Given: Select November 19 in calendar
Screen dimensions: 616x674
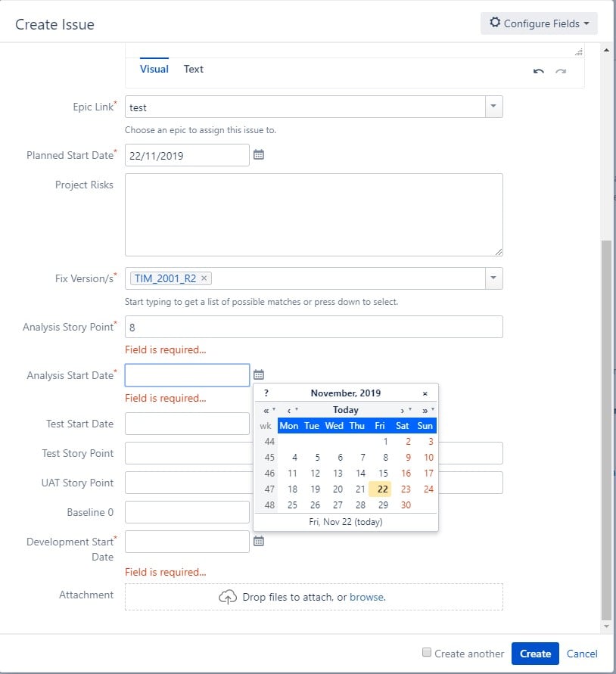Looking at the screenshot, I should 315,489.
